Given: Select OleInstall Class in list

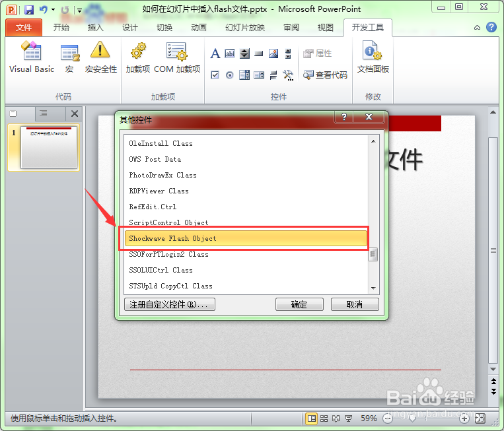Looking at the screenshot, I should [246, 144].
